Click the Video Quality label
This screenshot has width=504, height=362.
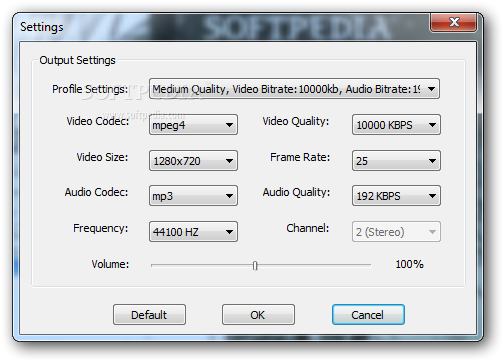tap(296, 122)
